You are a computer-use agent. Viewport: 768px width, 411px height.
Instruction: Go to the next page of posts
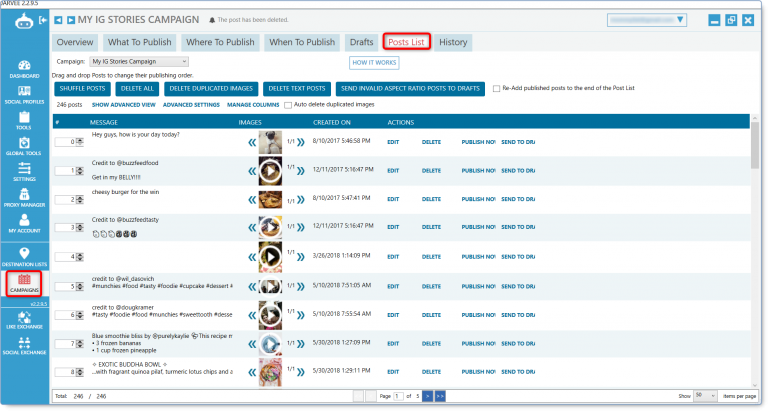pos(428,396)
